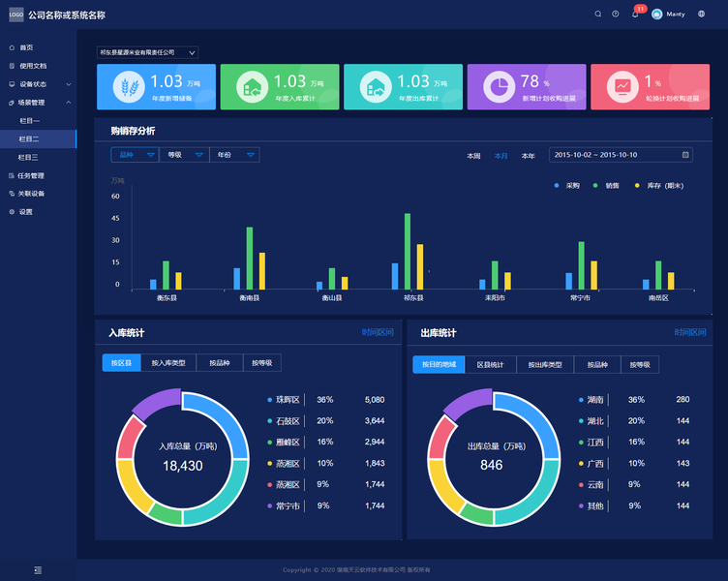Open the notification bell with badge 11
The width and height of the screenshot is (728, 581).
[x=635, y=14]
